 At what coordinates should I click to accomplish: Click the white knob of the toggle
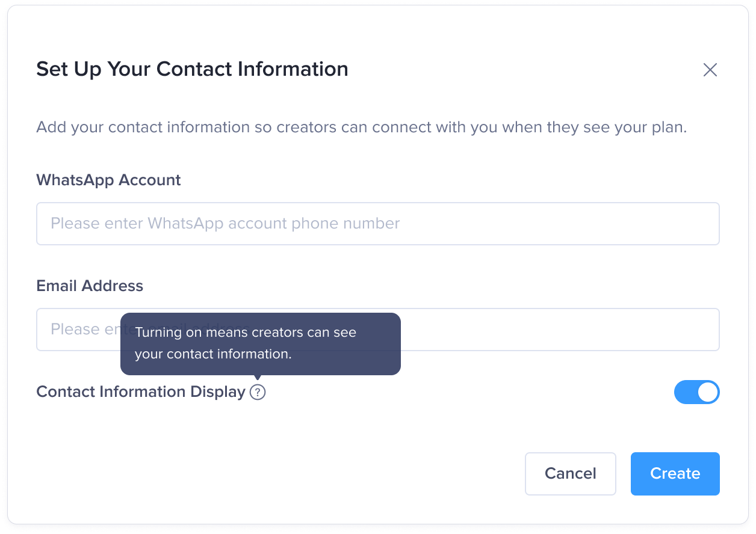[x=708, y=392]
